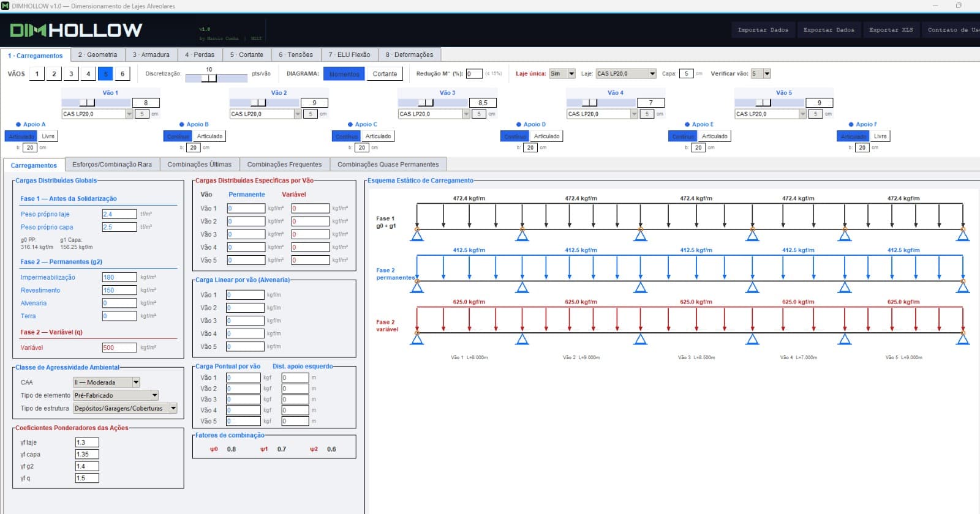The width and height of the screenshot is (980, 514).
Task: Show the Cortante diagram
Action: [x=385, y=74]
